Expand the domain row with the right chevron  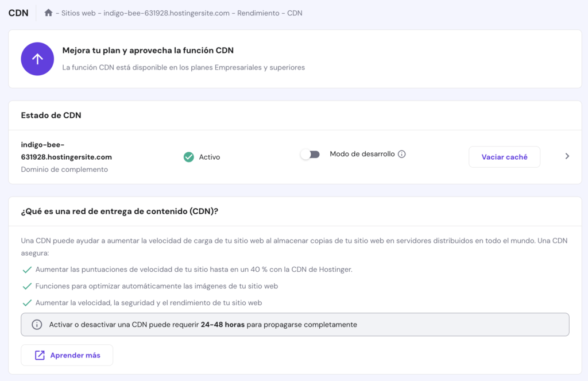567,156
